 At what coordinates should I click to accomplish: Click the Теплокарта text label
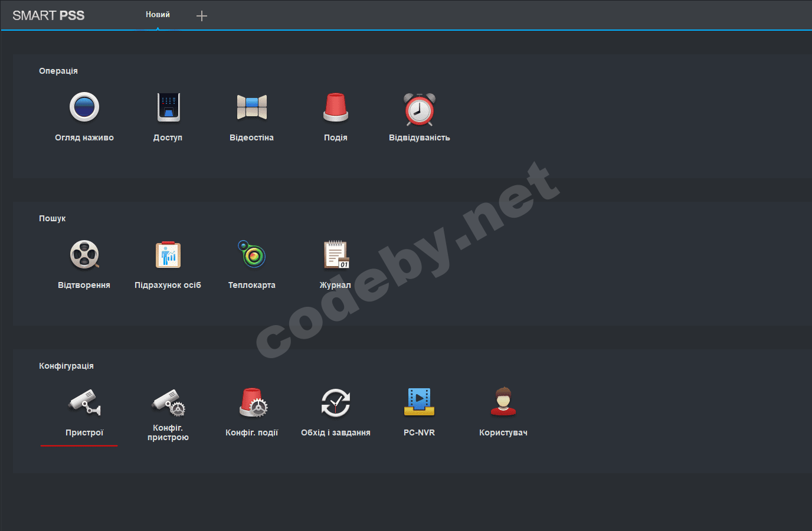pos(252,285)
